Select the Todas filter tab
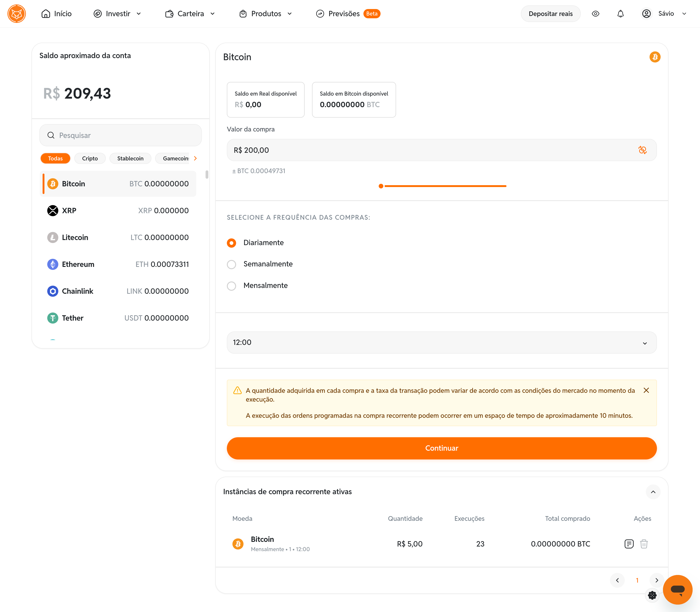 55,159
